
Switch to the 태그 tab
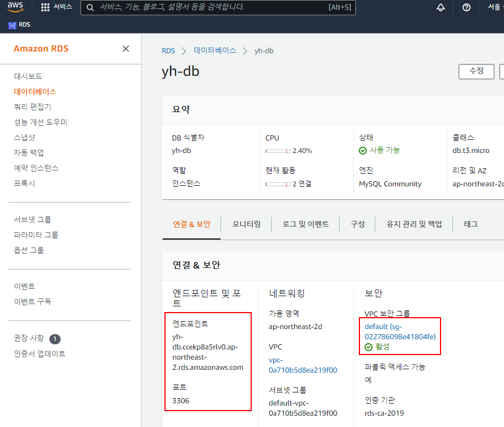[x=471, y=224]
